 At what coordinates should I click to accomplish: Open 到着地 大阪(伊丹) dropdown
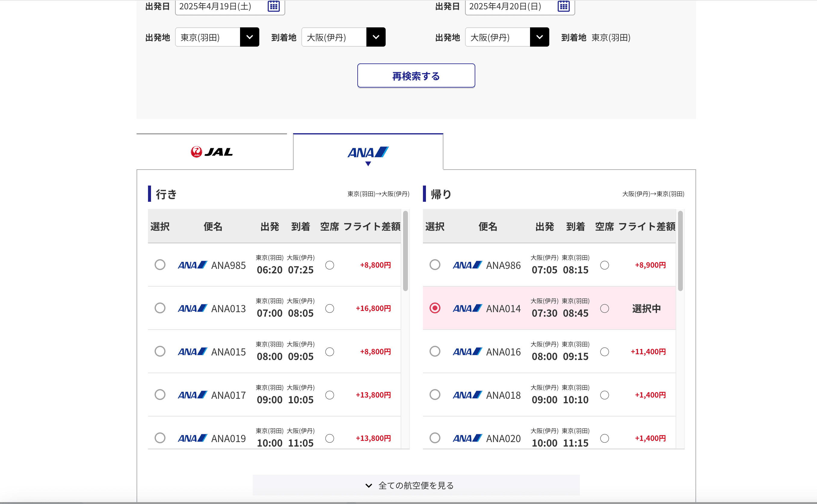tap(376, 37)
